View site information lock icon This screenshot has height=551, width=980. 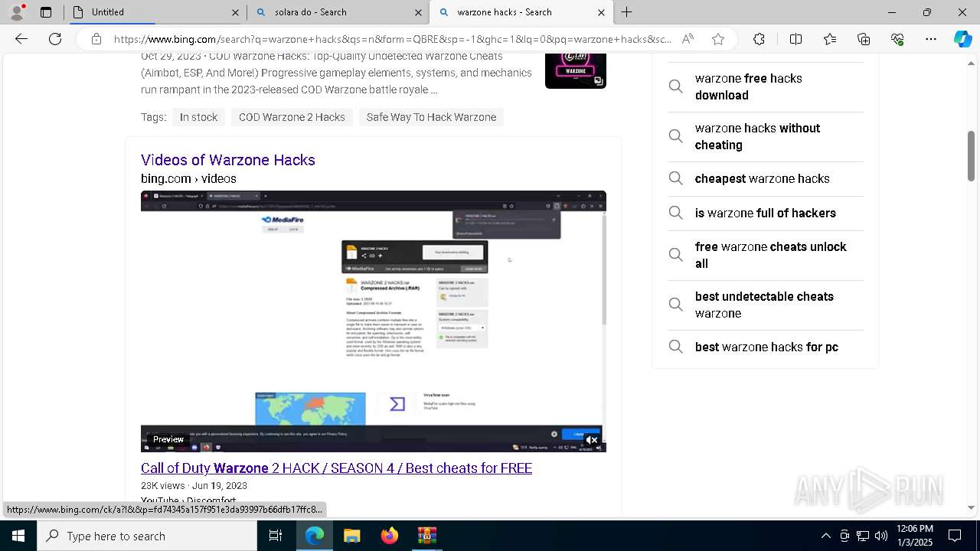coord(96,39)
